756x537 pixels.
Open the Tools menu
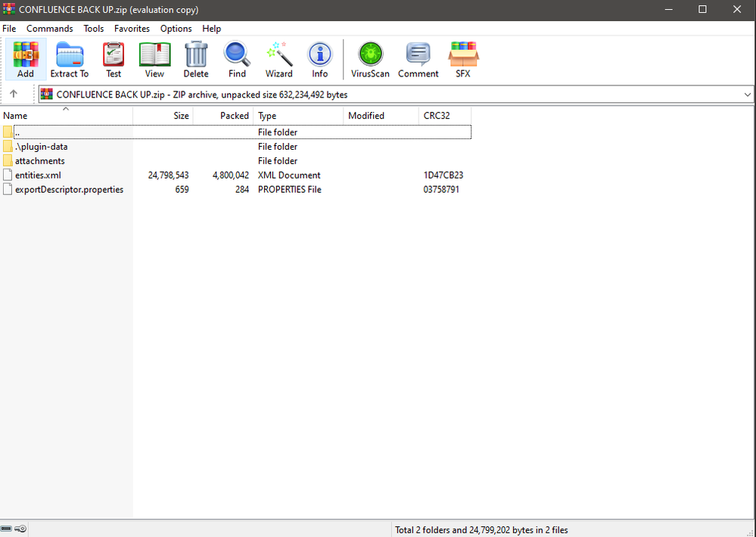pos(94,29)
